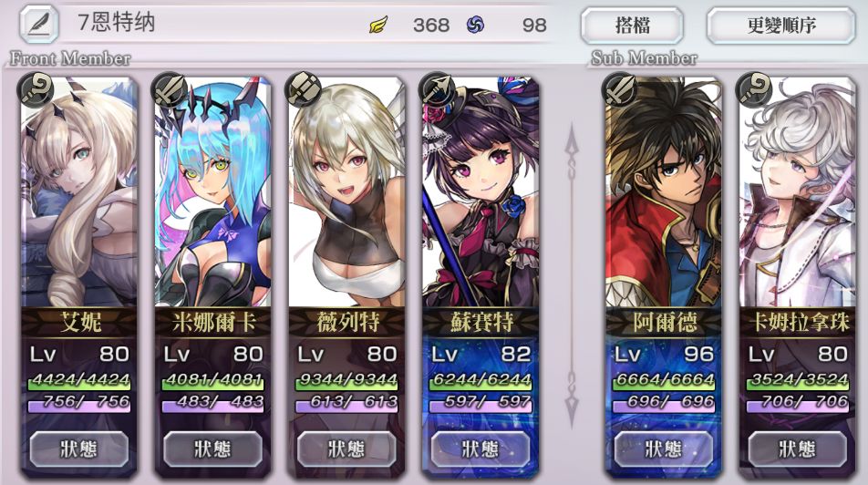This screenshot has height=485, width=868.
Task: Click the feather edit party name icon
Action: [39, 24]
